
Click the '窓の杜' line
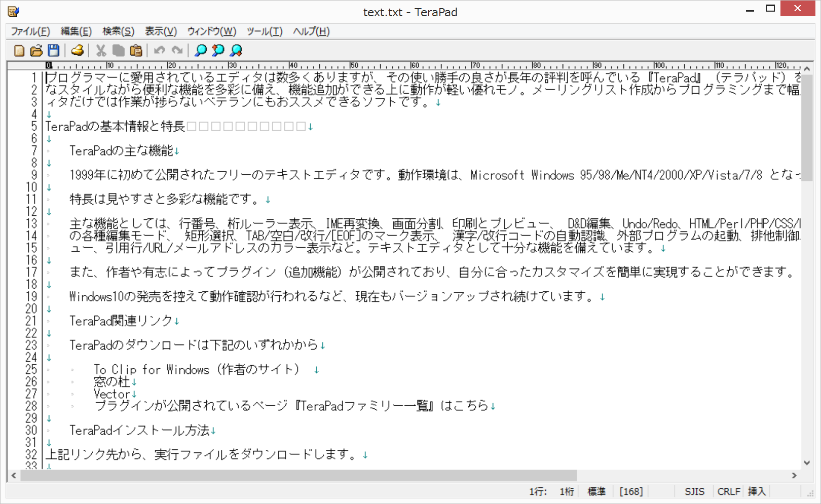coord(112,381)
